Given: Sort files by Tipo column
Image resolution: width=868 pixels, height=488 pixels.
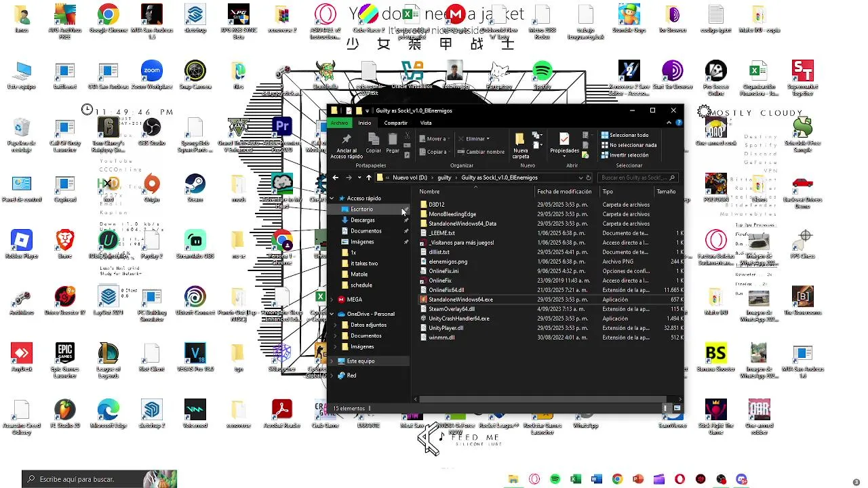Looking at the screenshot, I should [608, 192].
